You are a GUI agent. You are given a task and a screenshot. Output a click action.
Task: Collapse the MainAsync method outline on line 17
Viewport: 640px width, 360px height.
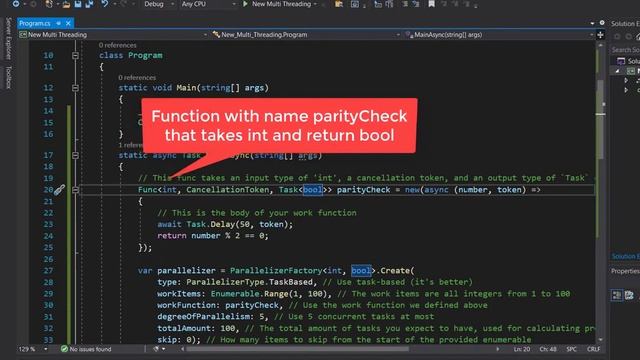[76, 155]
